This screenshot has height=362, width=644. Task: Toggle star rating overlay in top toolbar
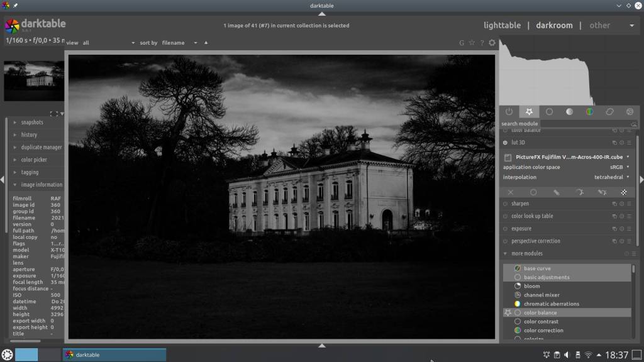coord(472,43)
